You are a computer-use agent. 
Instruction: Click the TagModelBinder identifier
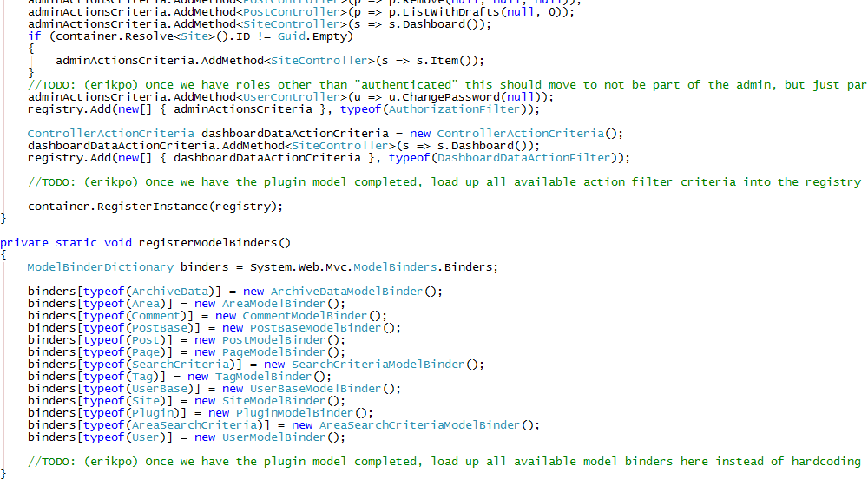coord(261,377)
